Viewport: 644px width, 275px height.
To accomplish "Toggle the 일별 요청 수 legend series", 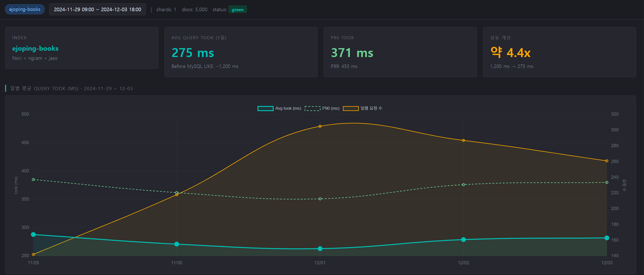I will tap(362, 108).
